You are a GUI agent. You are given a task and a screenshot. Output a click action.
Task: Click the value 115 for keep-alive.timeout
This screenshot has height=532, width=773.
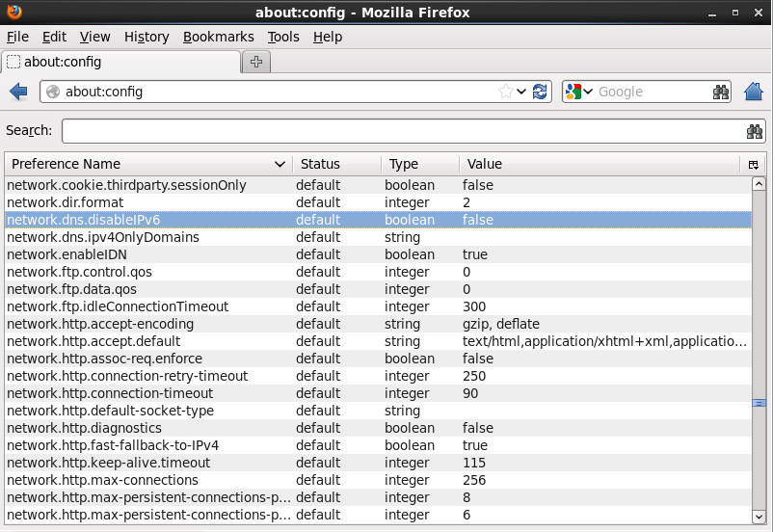click(x=474, y=463)
